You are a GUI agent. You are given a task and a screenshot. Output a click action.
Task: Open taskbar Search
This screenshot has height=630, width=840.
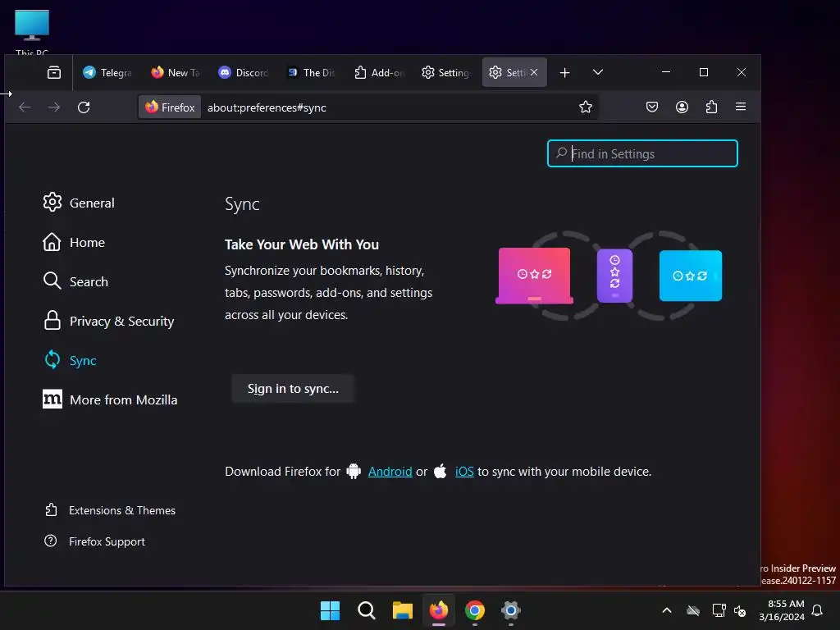click(367, 610)
